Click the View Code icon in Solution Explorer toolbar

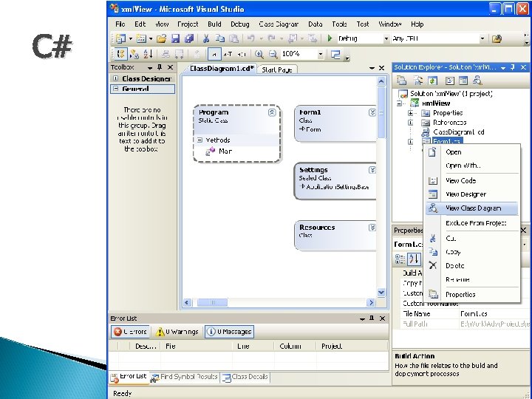point(449,81)
